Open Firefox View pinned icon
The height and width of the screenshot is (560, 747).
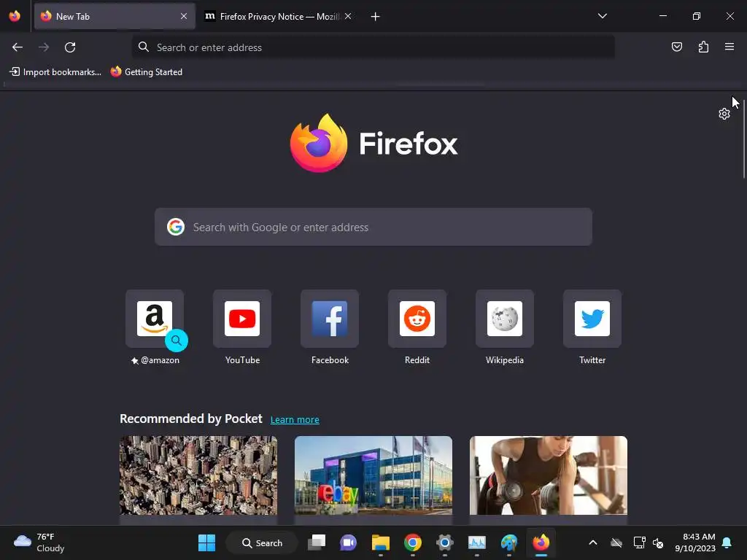[x=15, y=16]
